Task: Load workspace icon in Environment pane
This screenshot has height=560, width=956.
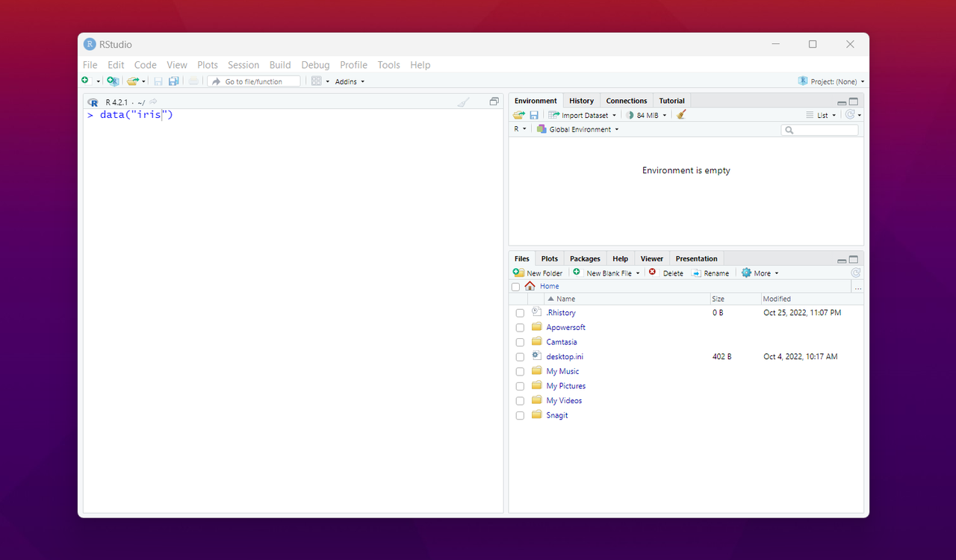Action: (x=519, y=115)
